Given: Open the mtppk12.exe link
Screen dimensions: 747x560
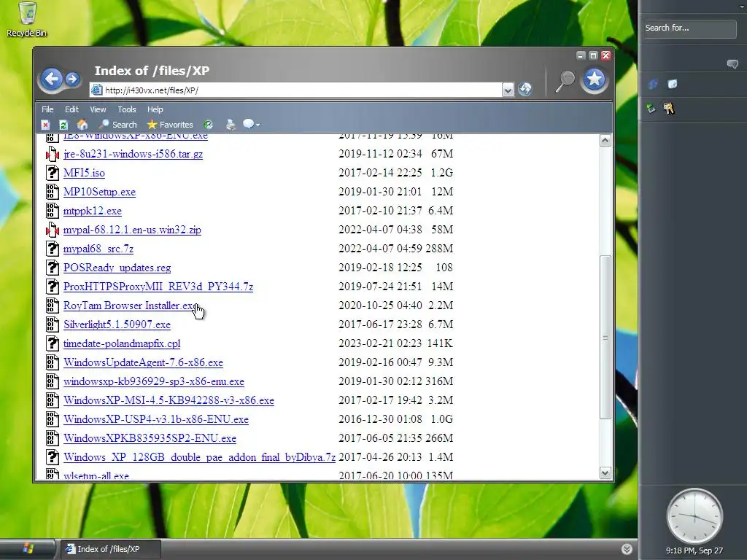Looking at the screenshot, I should [x=93, y=211].
